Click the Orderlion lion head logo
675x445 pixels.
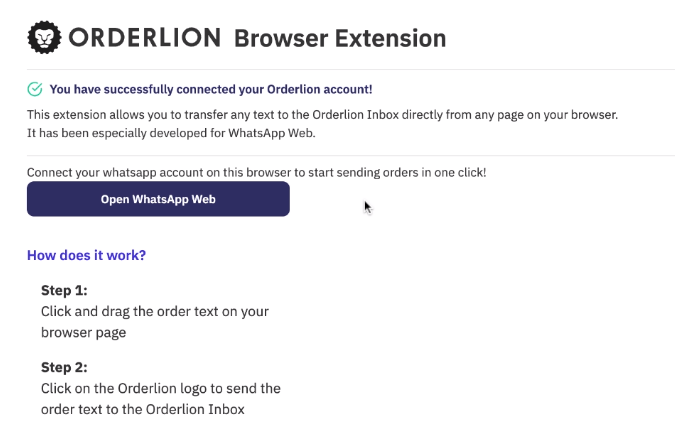pos(44,38)
